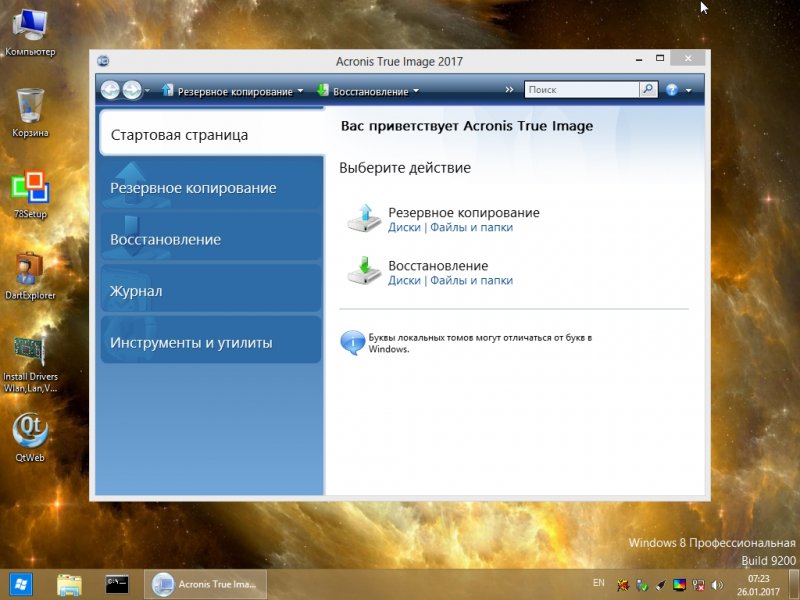Select the Install Drivers desktop icon
Image resolution: width=800 pixels, height=600 pixels.
click(30, 364)
